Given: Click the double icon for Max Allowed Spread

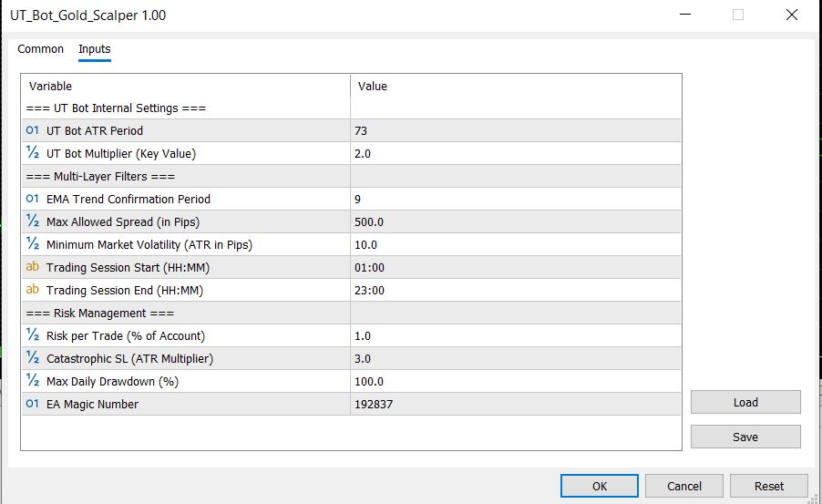Looking at the screenshot, I should [33, 221].
